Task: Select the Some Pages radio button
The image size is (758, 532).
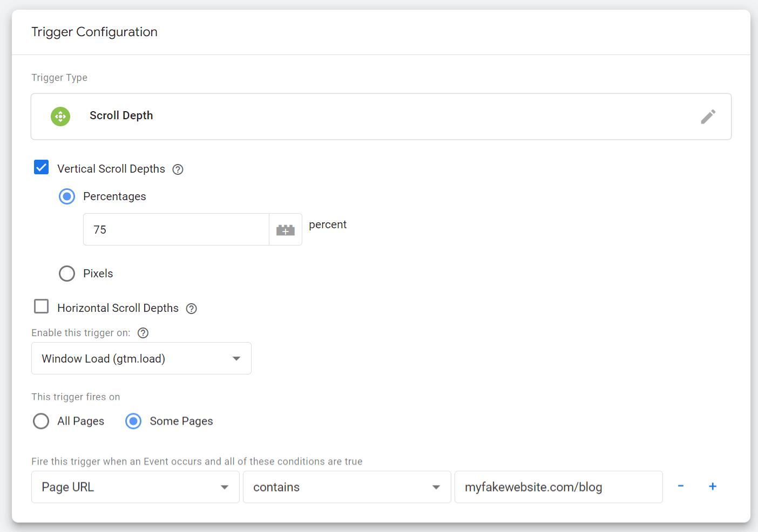Action: (x=133, y=421)
